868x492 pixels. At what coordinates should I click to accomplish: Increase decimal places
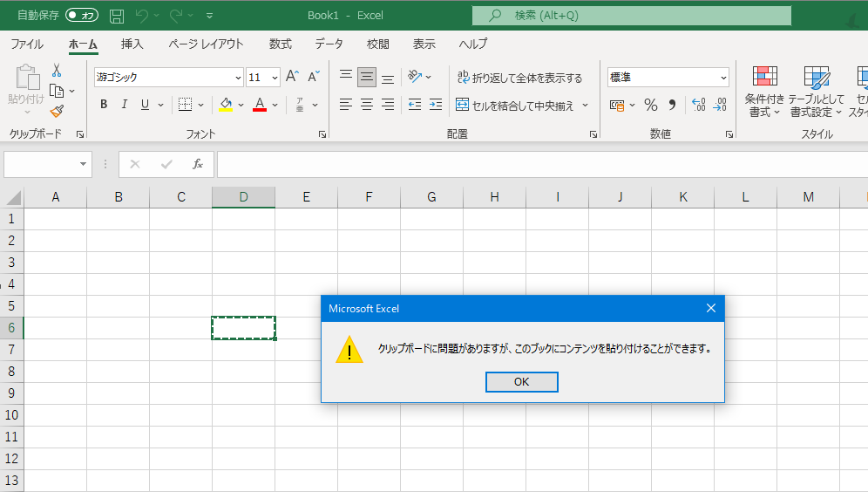tap(699, 105)
